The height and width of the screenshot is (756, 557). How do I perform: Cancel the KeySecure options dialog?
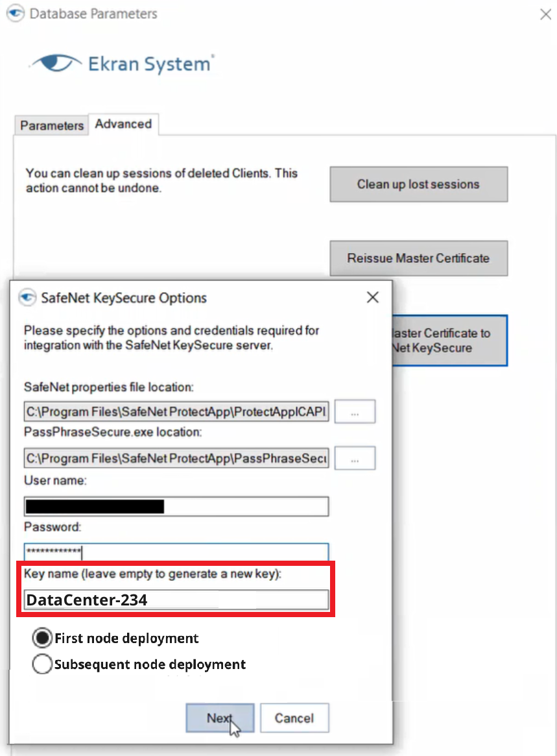294,718
